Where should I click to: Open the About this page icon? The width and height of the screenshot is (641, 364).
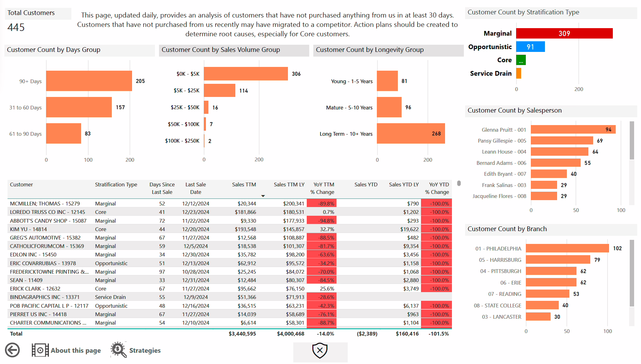point(40,350)
